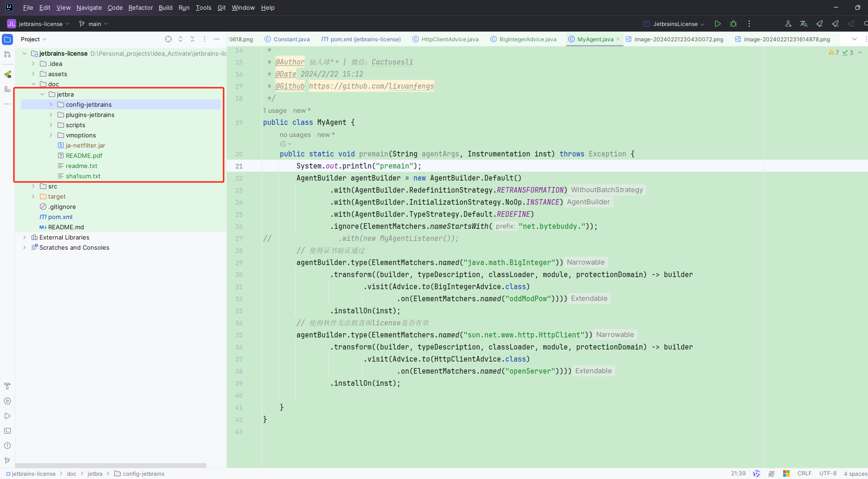Collapse the doc folder
This screenshot has width=868, height=479.
point(33,84)
